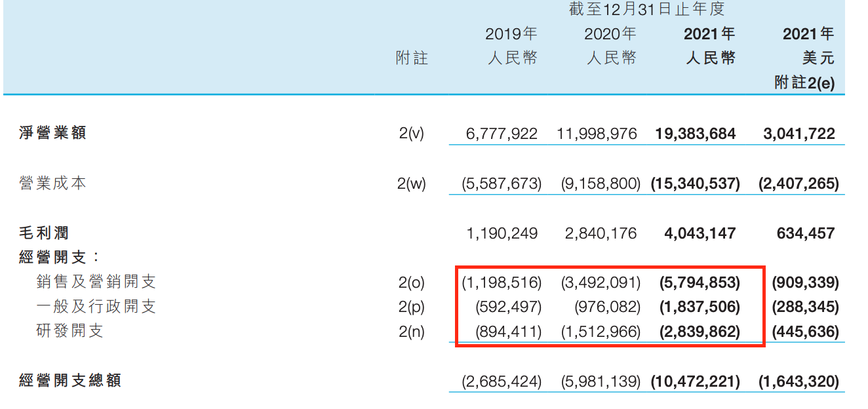Click note reference 2(o)
The image size is (868, 409).
412,282
